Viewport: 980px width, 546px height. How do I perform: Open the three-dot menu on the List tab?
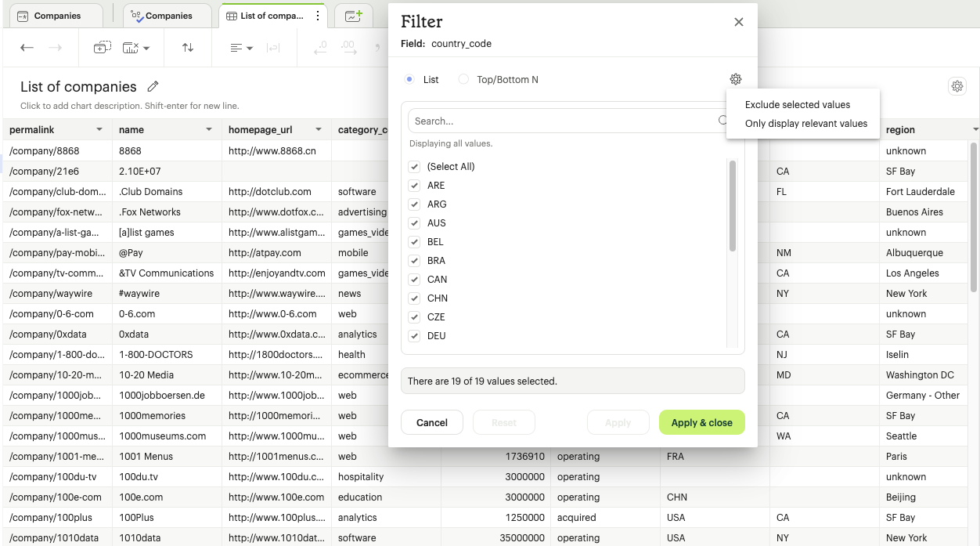tap(317, 16)
